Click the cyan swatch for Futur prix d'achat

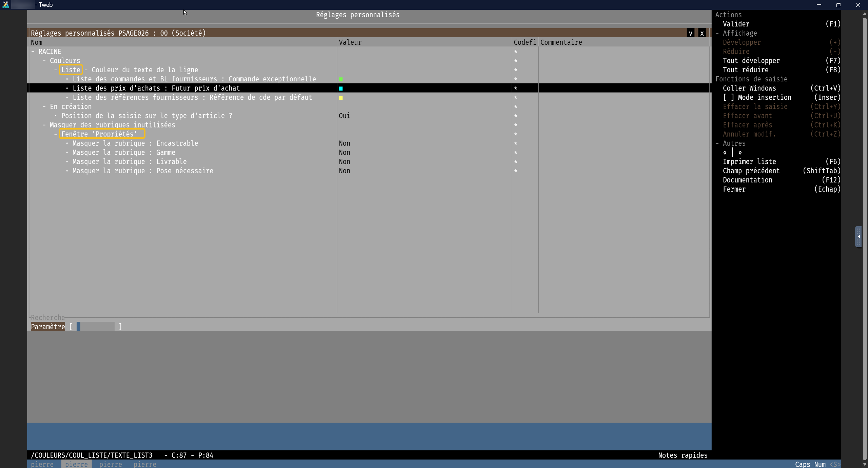341,89
